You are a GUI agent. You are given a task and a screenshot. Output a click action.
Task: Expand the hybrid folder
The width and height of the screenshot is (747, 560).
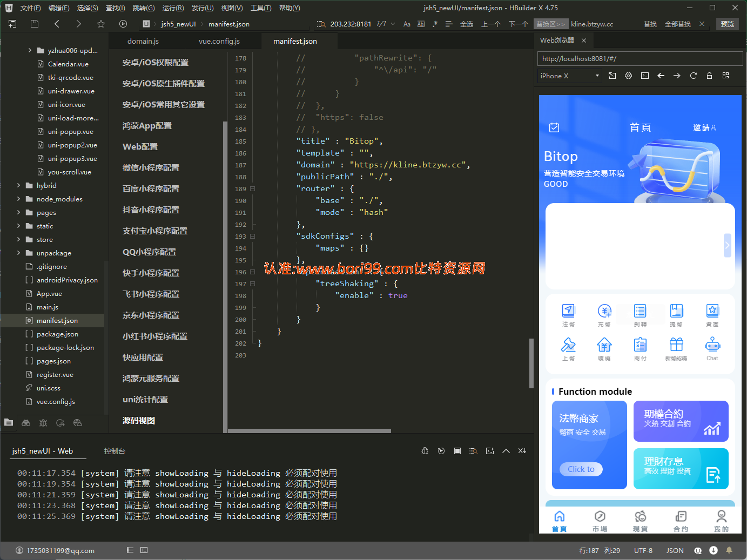point(19,185)
